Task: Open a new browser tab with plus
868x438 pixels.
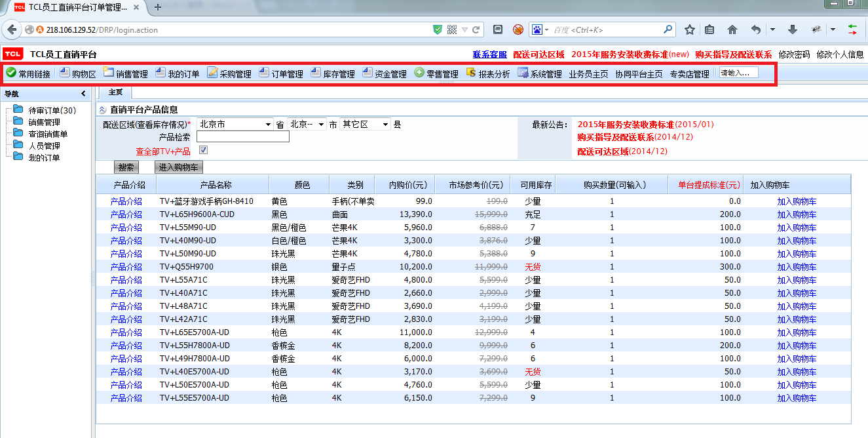Action: 158,7
